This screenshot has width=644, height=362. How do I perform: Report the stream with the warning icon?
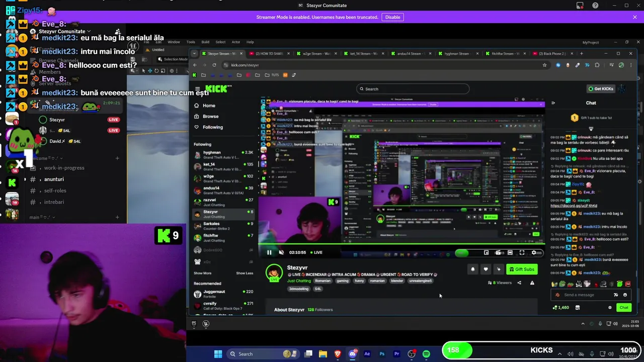pyautogui.click(x=532, y=283)
